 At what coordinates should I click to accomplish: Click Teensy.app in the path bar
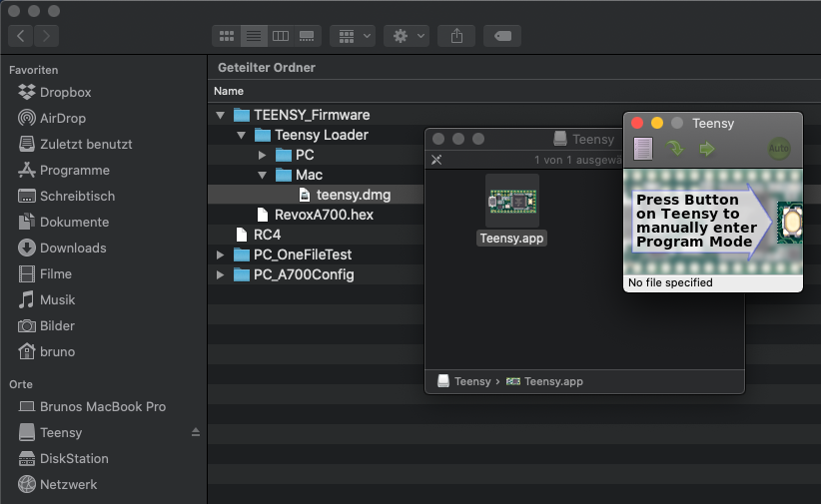click(544, 381)
